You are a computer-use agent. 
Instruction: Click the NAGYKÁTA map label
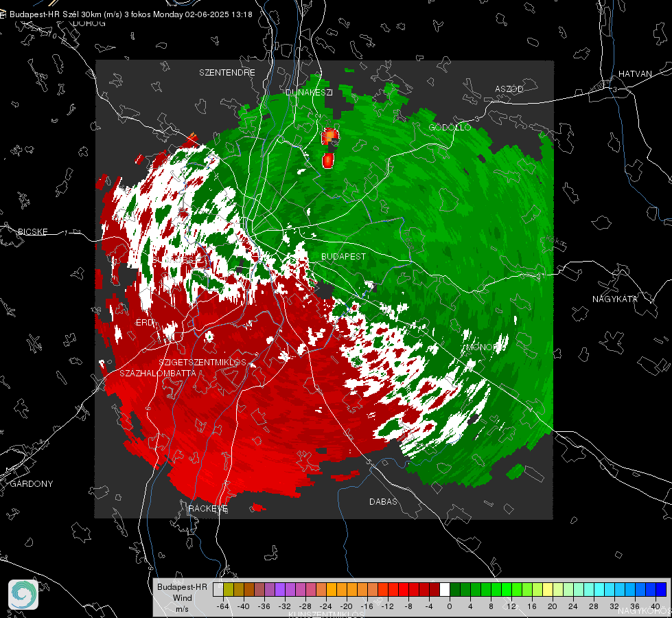tap(615, 299)
